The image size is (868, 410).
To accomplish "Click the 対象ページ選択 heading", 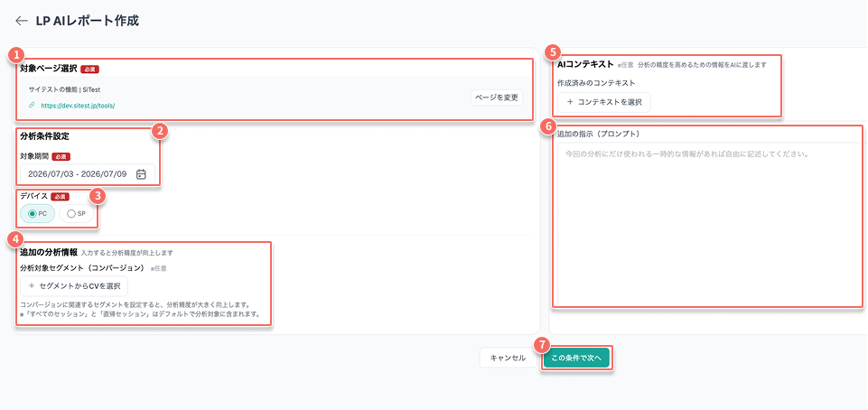I will 48,70.
